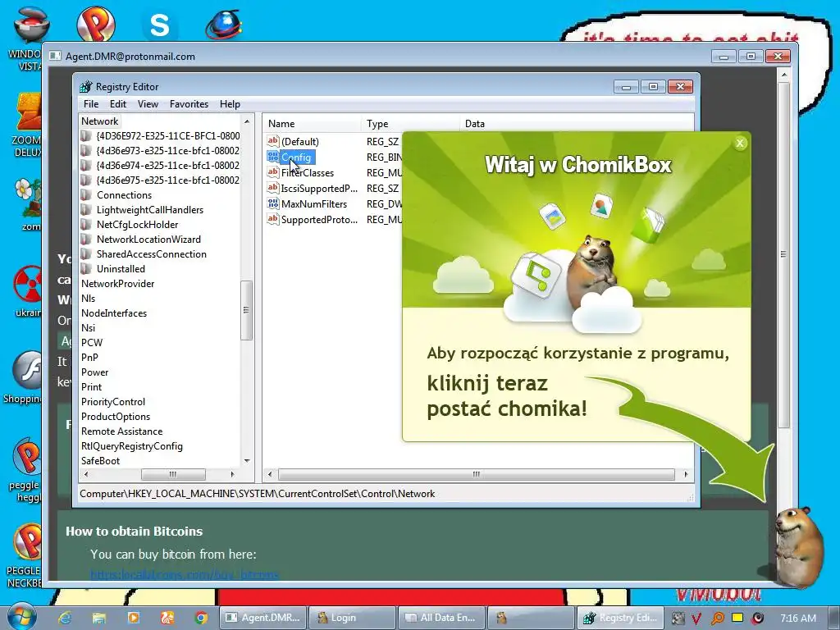The image size is (840, 630).
Task: Select the LightweightCallHandlers key
Action: 150,210
